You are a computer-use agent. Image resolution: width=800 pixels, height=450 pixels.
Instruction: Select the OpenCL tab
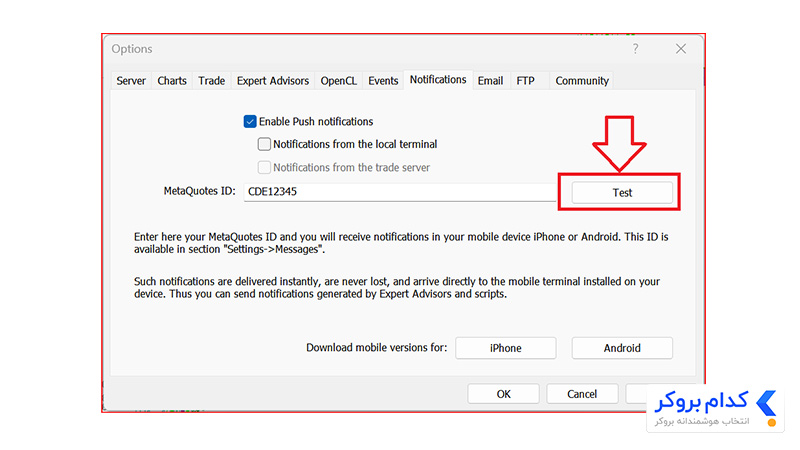point(339,81)
